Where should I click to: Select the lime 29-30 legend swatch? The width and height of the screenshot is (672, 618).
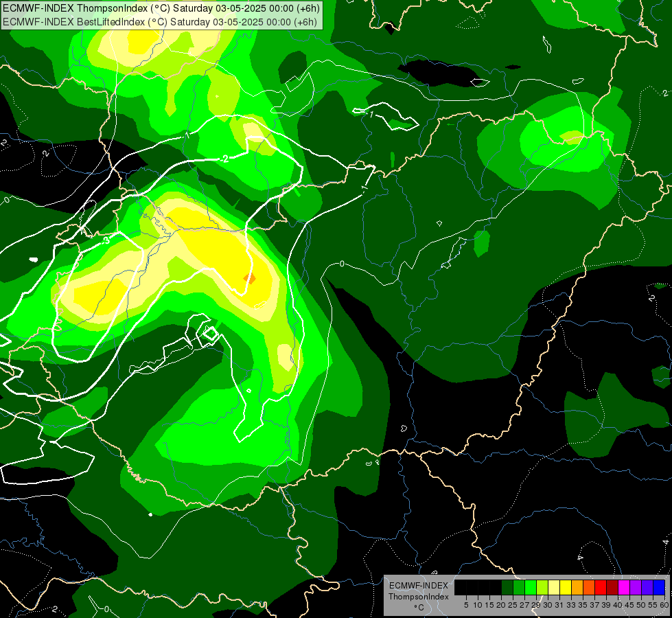tap(542, 587)
